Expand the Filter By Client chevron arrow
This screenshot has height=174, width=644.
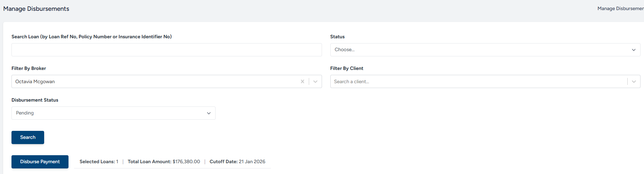click(x=634, y=81)
